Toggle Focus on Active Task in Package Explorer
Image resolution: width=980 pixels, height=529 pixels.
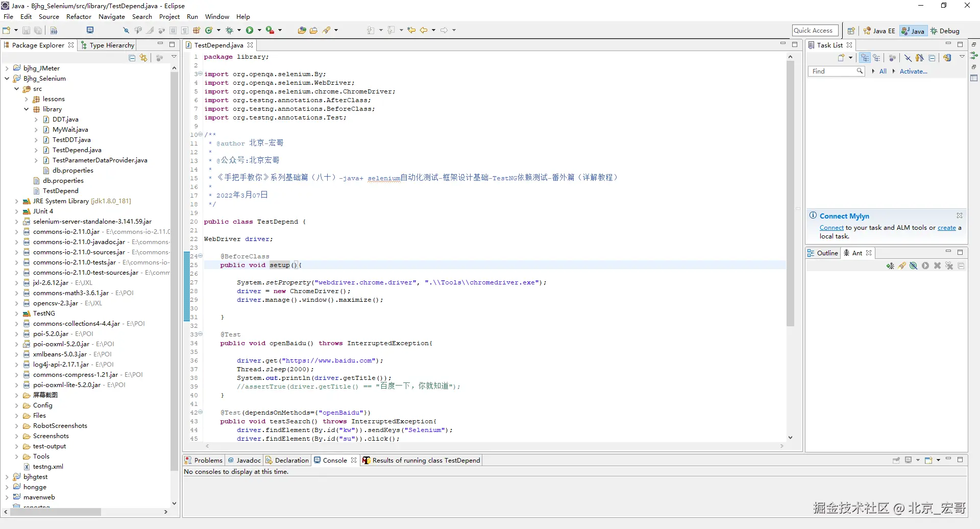tap(159, 58)
